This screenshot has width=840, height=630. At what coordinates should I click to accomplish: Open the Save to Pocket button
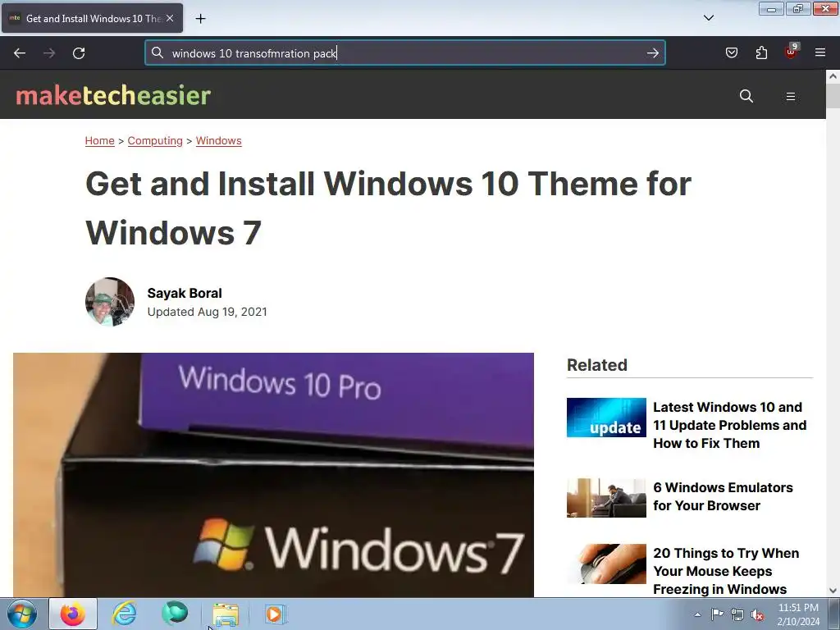(731, 52)
